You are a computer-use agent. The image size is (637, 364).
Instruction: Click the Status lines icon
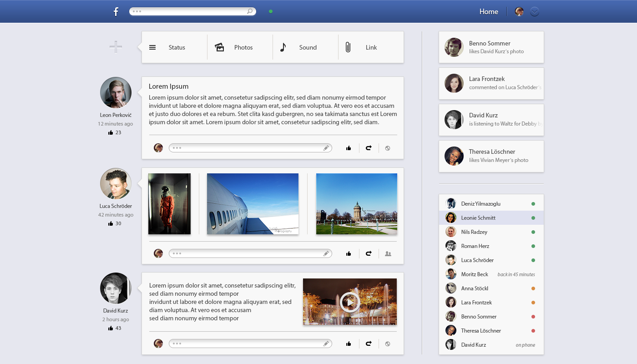pyautogui.click(x=152, y=47)
